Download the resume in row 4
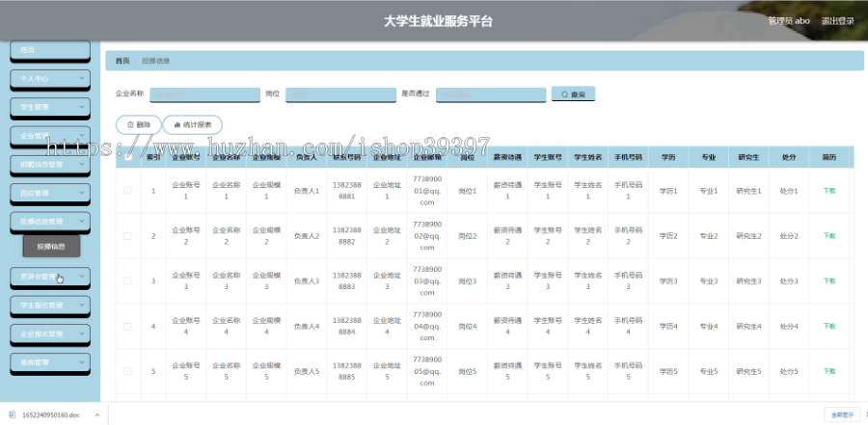Viewport: 868px width, 425px height. (828, 326)
